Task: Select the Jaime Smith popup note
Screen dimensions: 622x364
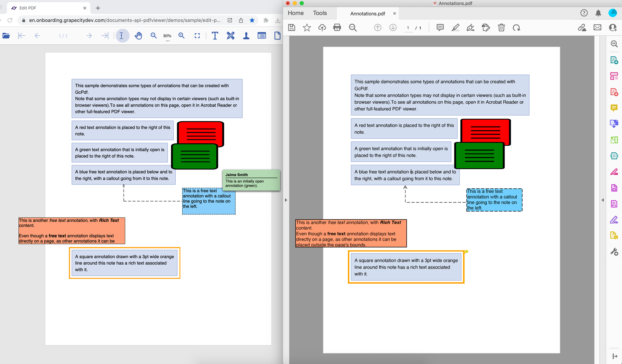Action: tap(251, 180)
